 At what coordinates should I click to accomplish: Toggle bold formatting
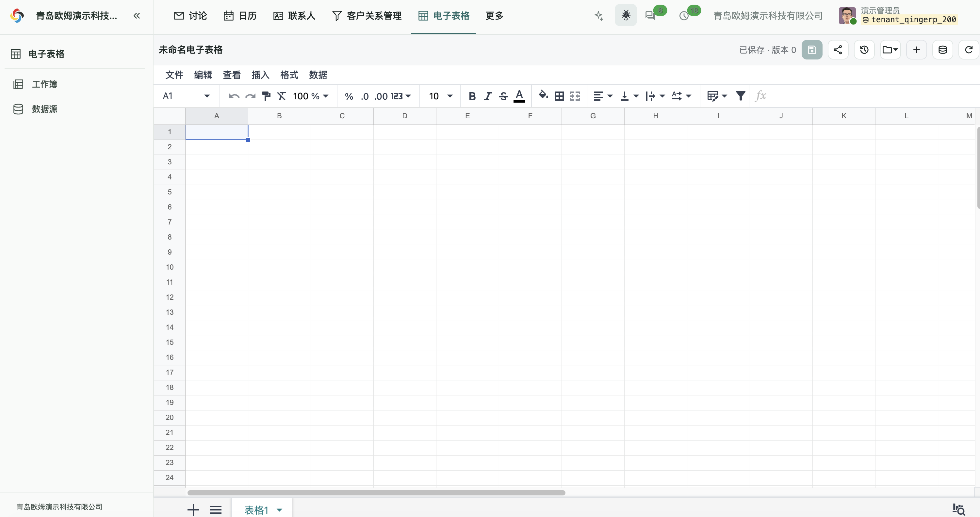tap(472, 96)
